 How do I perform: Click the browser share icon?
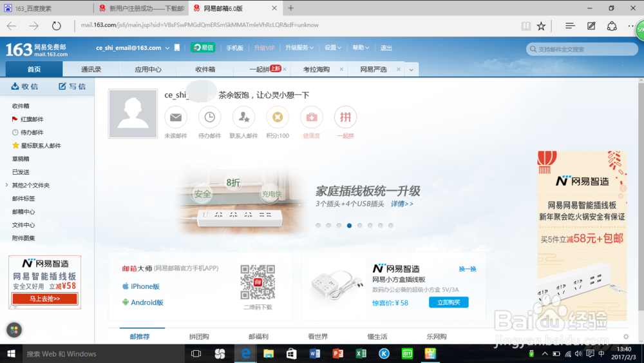click(612, 26)
